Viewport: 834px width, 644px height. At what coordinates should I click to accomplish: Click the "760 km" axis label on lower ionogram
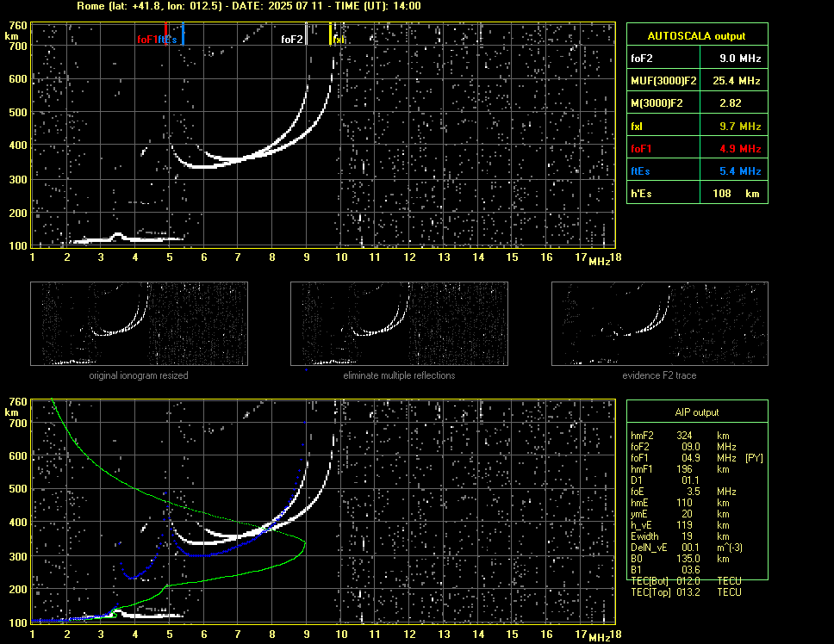tap(16, 406)
